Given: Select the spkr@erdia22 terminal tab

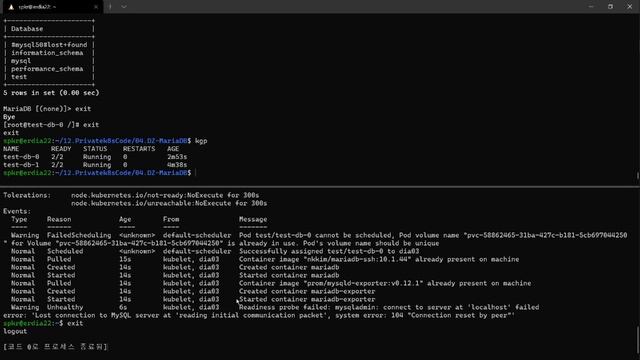Looking at the screenshot, I should click(x=53, y=7).
